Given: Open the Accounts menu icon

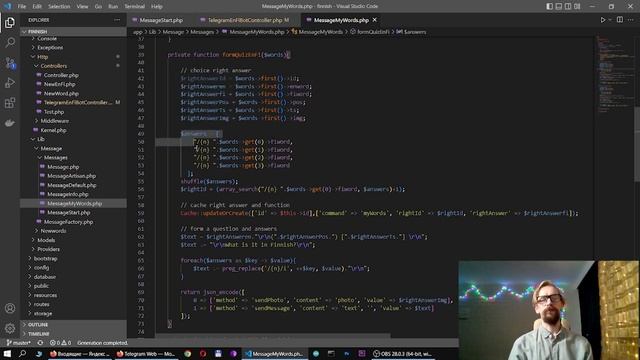Looking at the screenshot, I should pyautogui.click(x=10, y=308).
